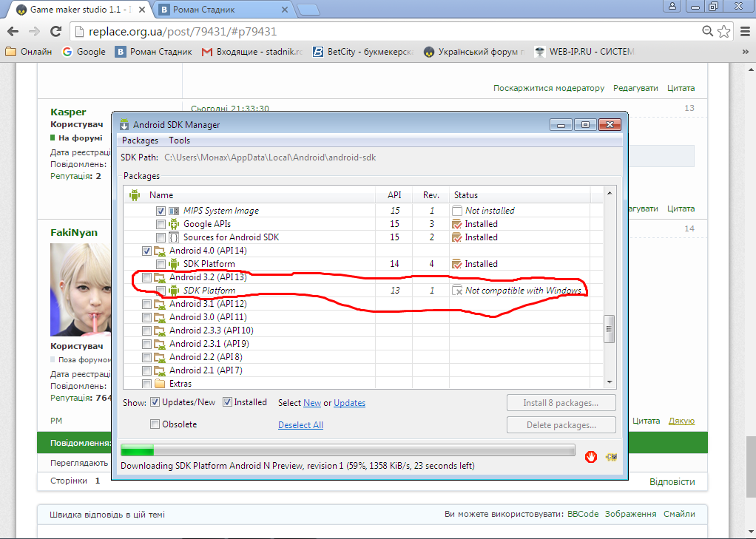
Task: Open the Kasper user profile link
Action: pos(68,112)
